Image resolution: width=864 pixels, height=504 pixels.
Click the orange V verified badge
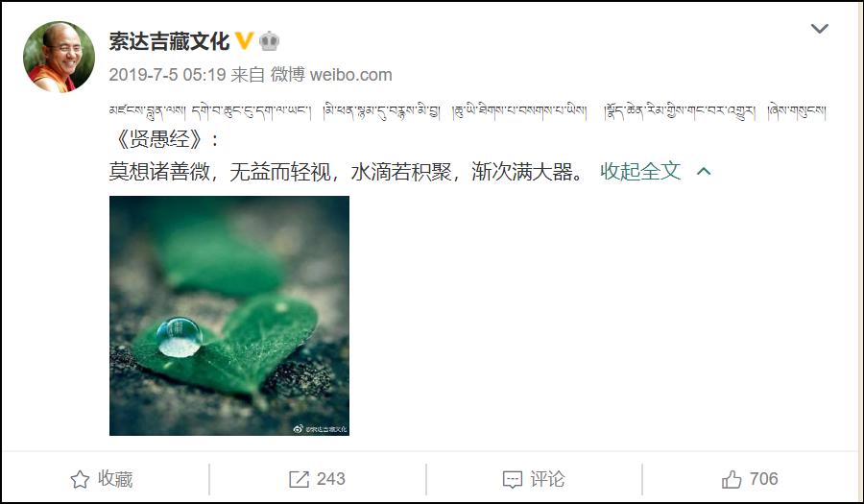(x=244, y=40)
